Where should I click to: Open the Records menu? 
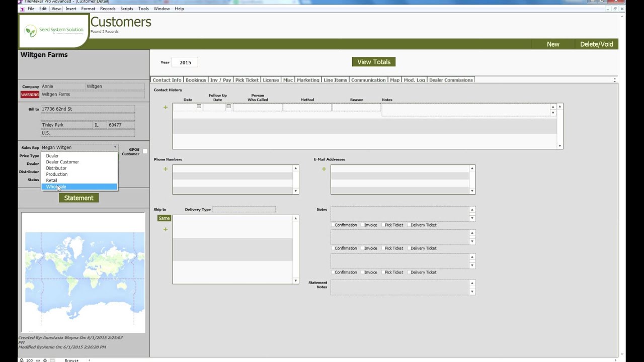pos(108,9)
